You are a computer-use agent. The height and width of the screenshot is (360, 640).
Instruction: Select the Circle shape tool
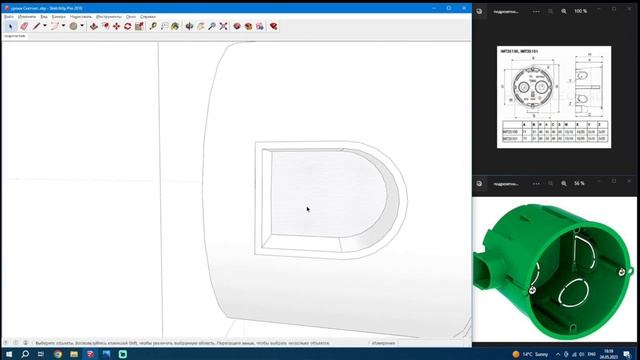pyautogui.click(x=73, y=27)
